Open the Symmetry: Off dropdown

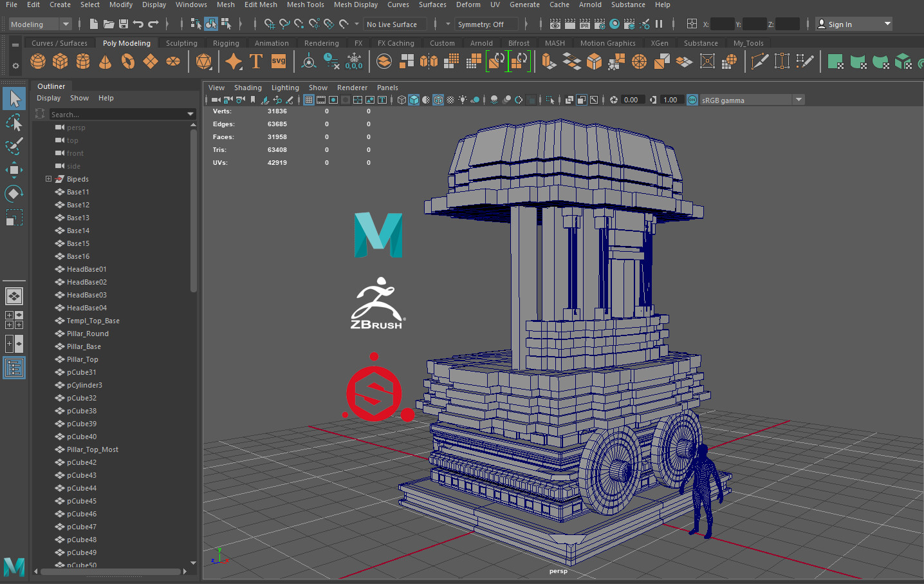(x=487, y=24)
